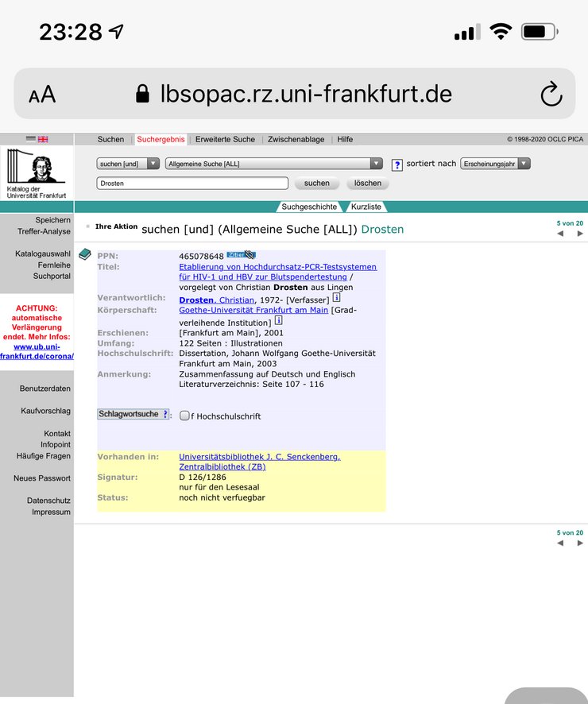Screen dimensions: 588x704
Task: Open Treffer-Analyse in the sidebar
Action: (44, 231)
